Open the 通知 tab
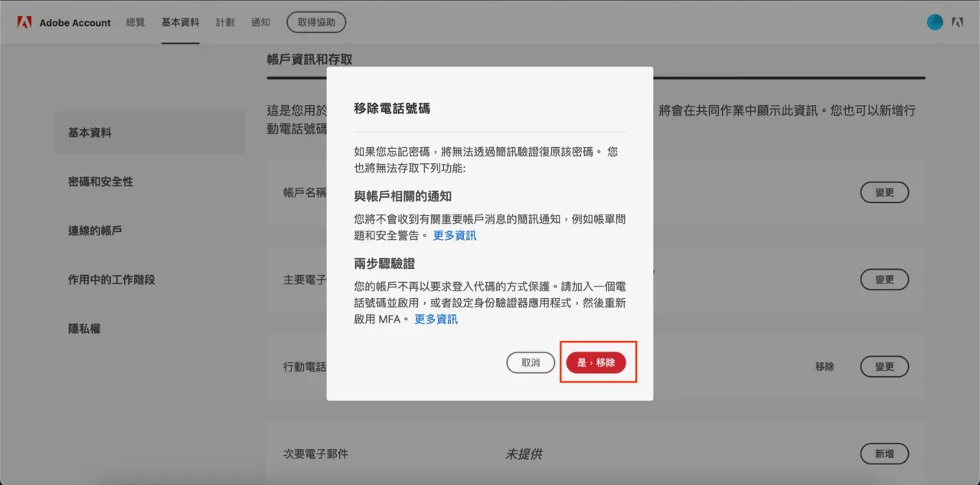Screen dimensions: 980x485 point(260,22)
